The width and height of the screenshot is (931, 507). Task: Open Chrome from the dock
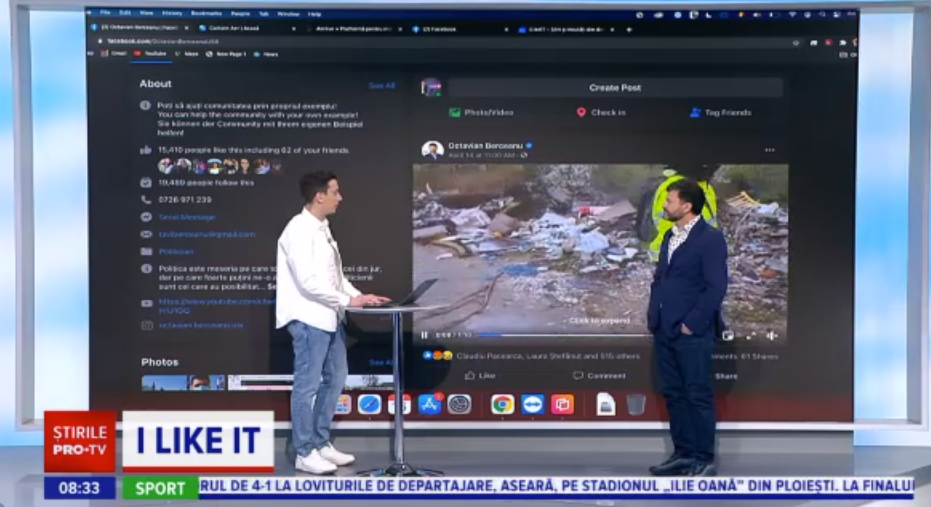pos(502,404)
